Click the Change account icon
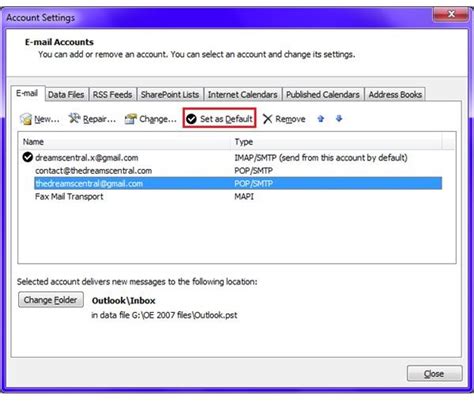474x406 pixels. tap(131, 119)
